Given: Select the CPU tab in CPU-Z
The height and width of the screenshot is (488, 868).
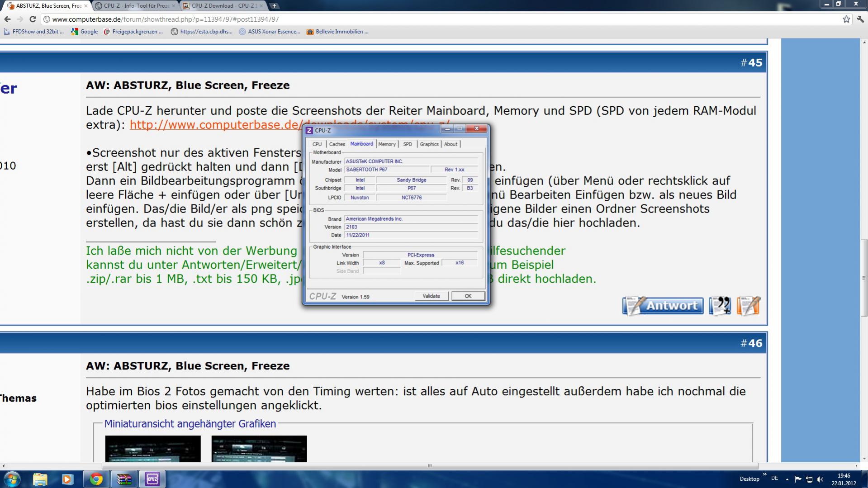Looking at the screenshot, I should pyautogui.click(x=317, y=144).
